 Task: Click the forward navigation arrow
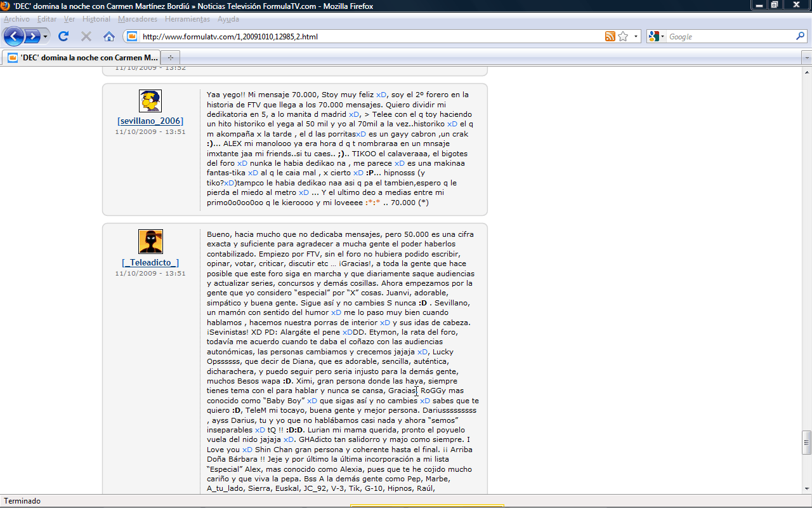pos(32,36)
